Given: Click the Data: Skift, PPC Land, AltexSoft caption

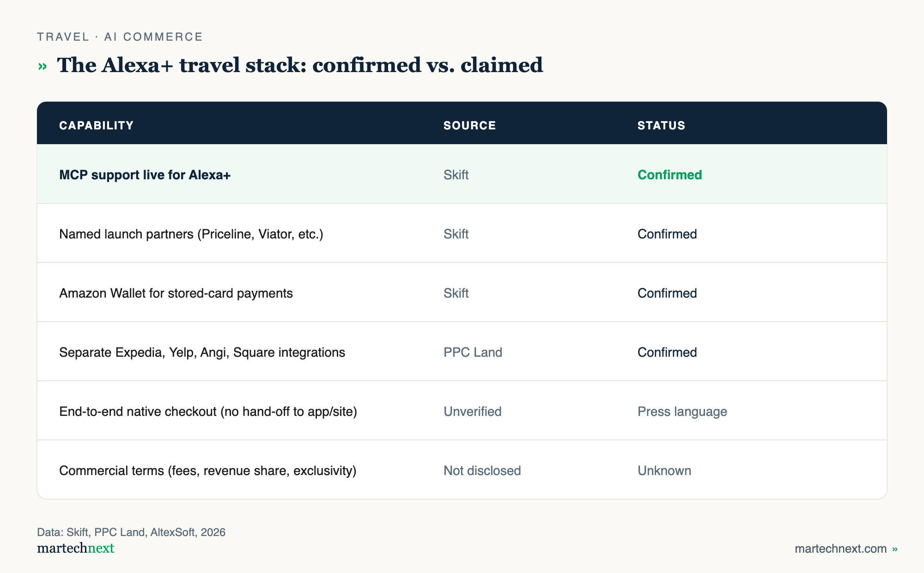Looking at the screenshot, I should point(131,532).
